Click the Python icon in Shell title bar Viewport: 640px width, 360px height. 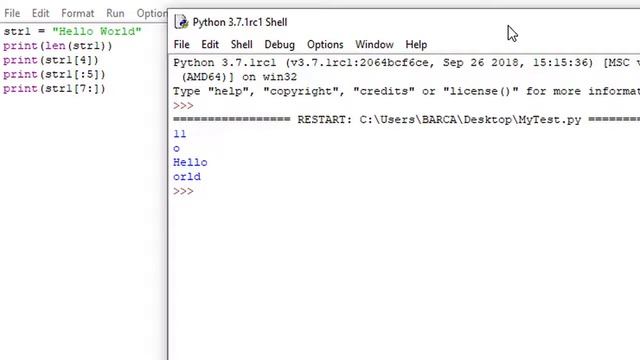[x=181, y=22]
